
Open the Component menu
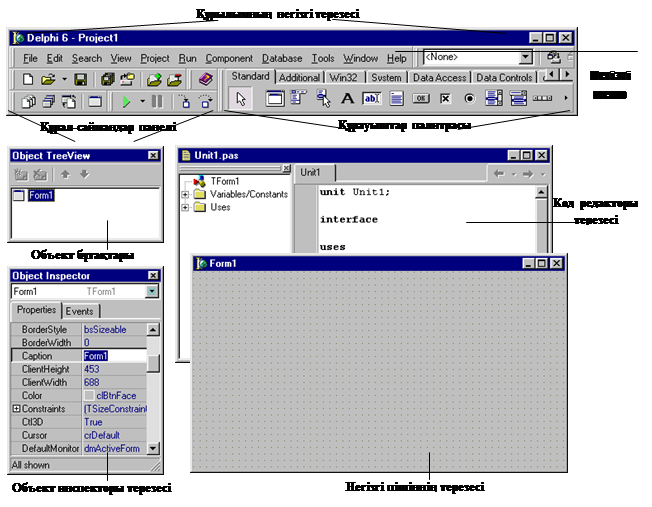click(229, 59)
